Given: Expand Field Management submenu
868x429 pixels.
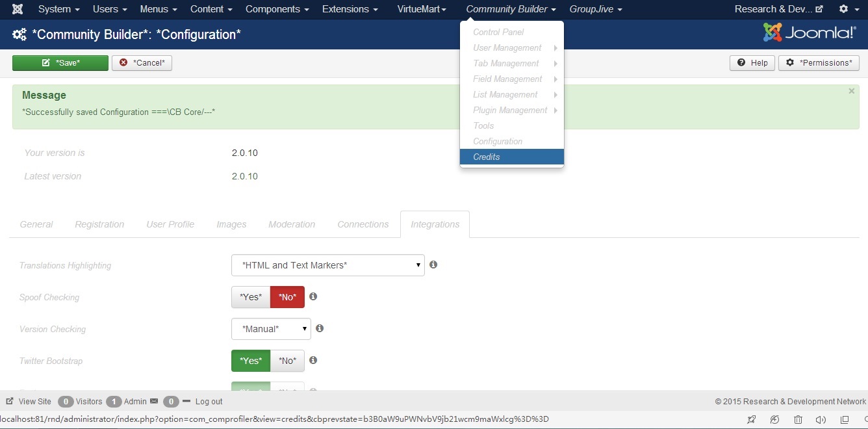Looking at the screenshot, I should tap(512, 79).
